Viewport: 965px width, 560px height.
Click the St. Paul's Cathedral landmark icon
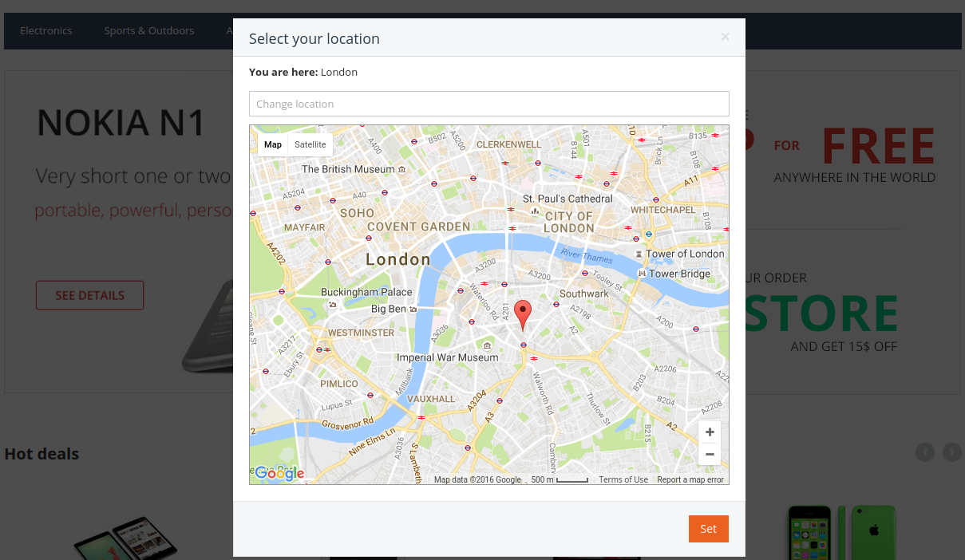pos(536,211)
